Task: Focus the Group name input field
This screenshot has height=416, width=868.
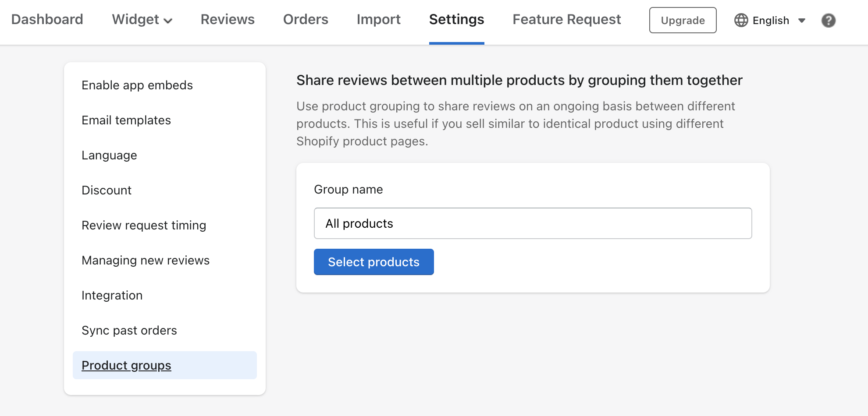Action: [x=533, y=223]
